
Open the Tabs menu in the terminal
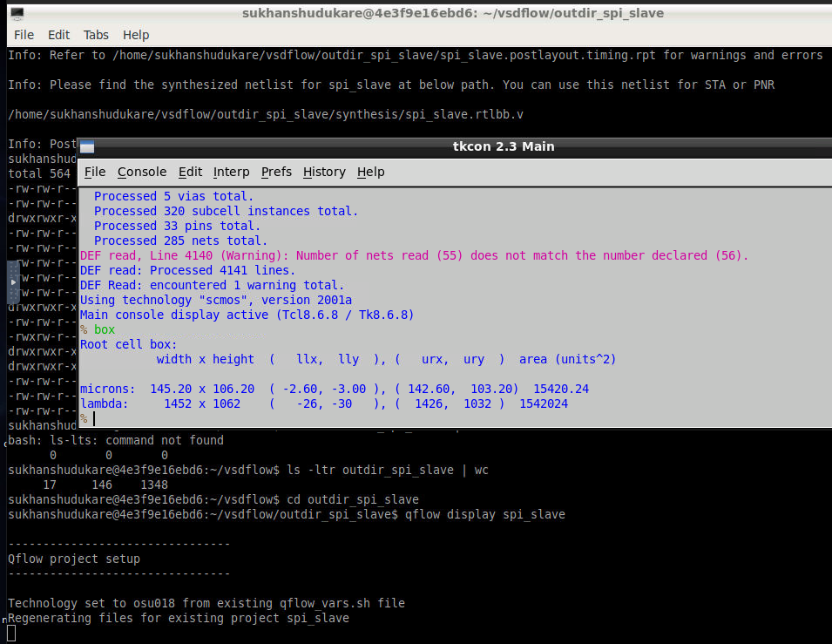(x=95, y=35)
